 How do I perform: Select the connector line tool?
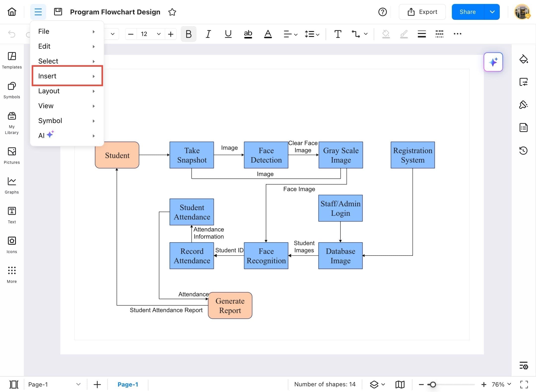(x=356, y=34)
